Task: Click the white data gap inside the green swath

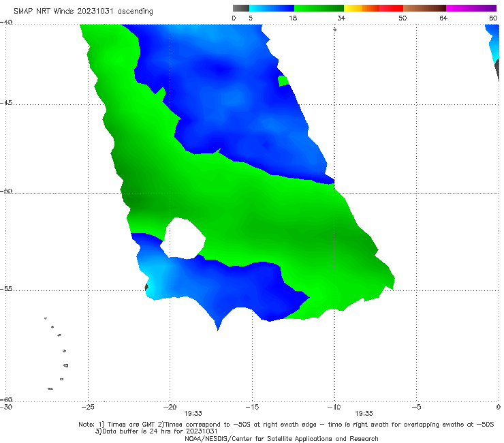Action: coord(183,239)
